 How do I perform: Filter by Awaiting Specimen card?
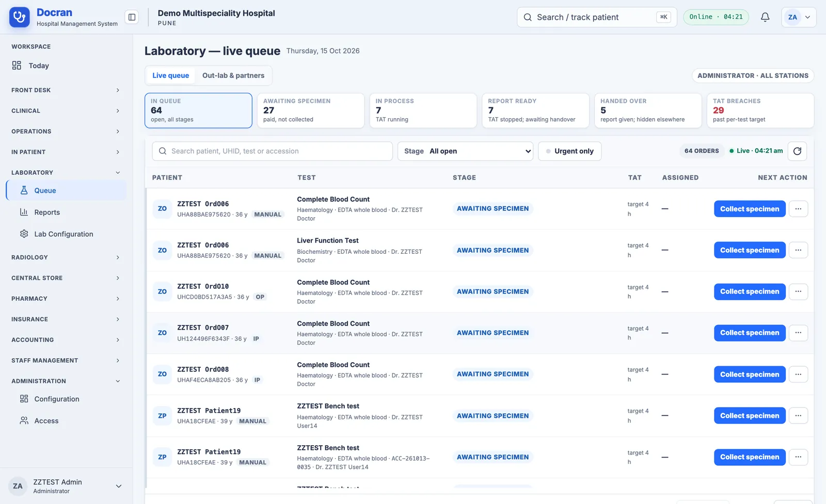point(311,110)
